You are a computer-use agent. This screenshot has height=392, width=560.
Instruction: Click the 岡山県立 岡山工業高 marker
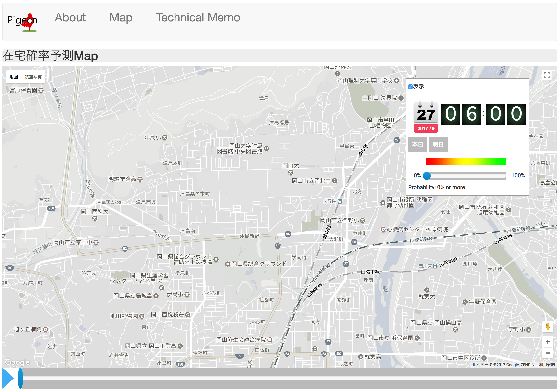(180, 346)
